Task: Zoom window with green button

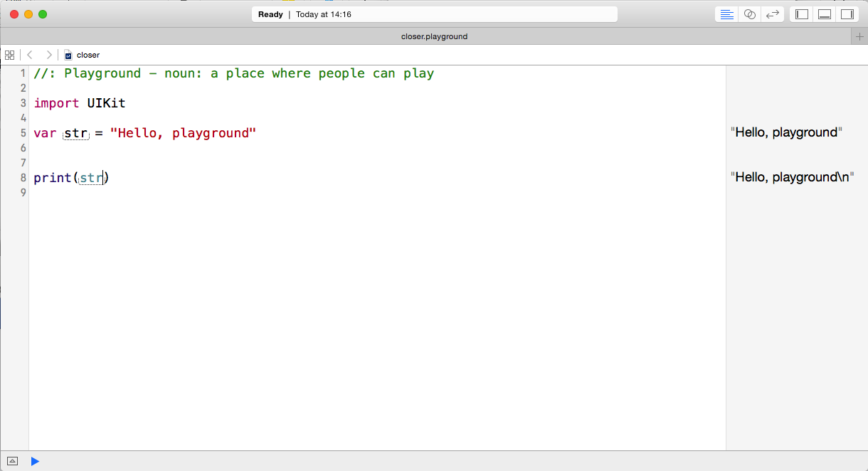Action: (x=43, y=14)
